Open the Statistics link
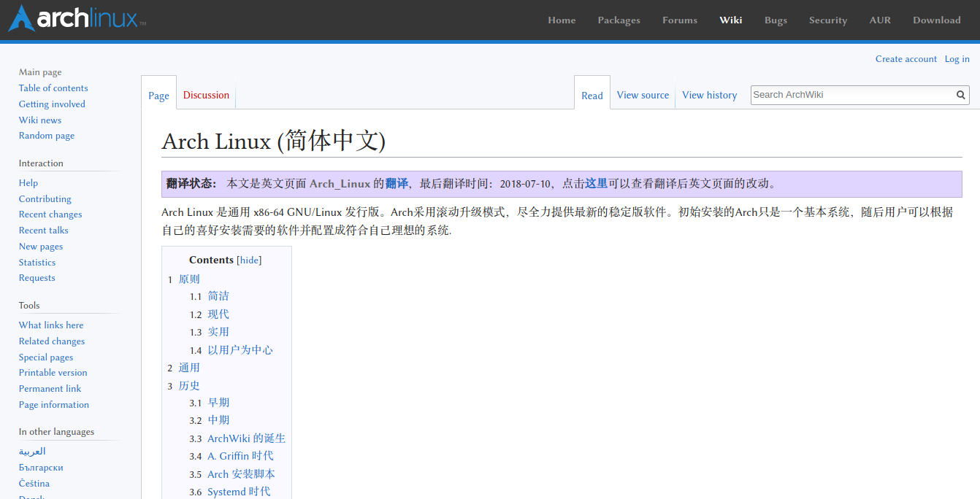This screenshot has width=980, height=499. tap(37, 263)
